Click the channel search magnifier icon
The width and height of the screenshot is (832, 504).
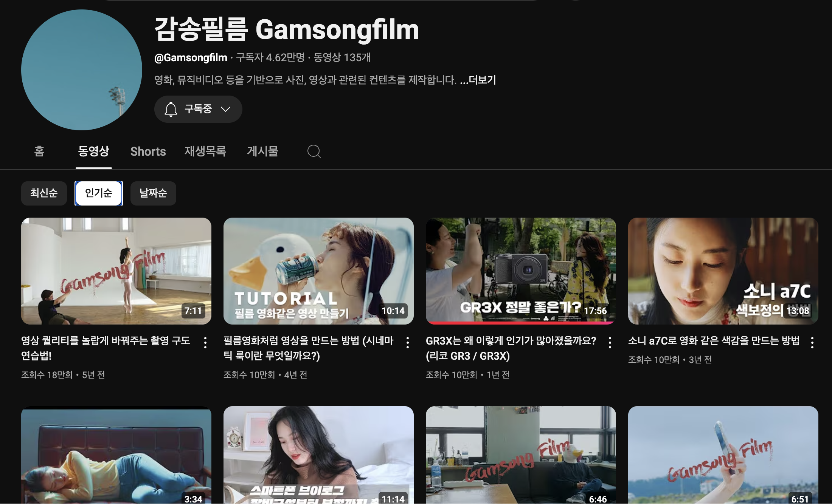click(314, 152)
